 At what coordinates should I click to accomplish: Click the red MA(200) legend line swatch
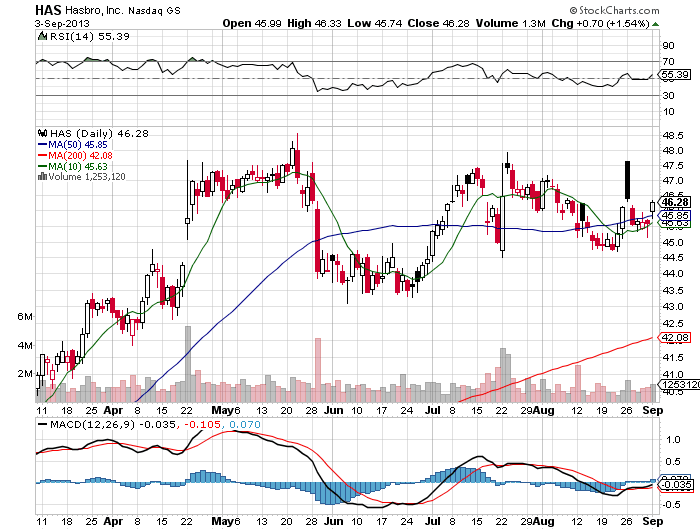point(43,155)
